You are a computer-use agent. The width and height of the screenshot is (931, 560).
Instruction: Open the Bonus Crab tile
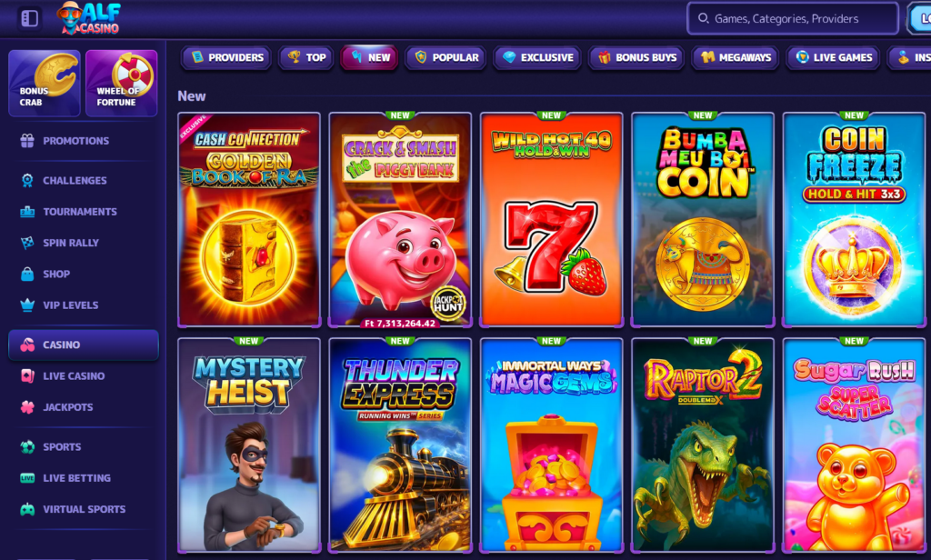point(45,83)
